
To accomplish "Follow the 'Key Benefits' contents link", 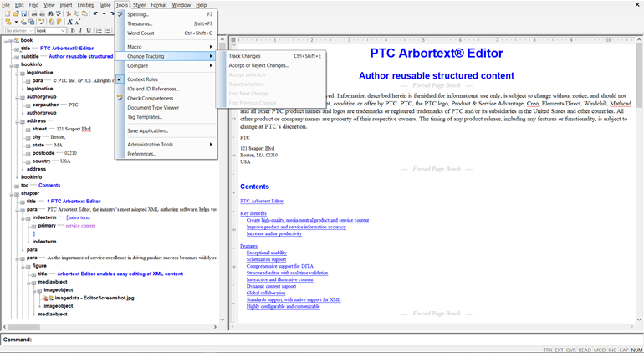I will point(253,213).
